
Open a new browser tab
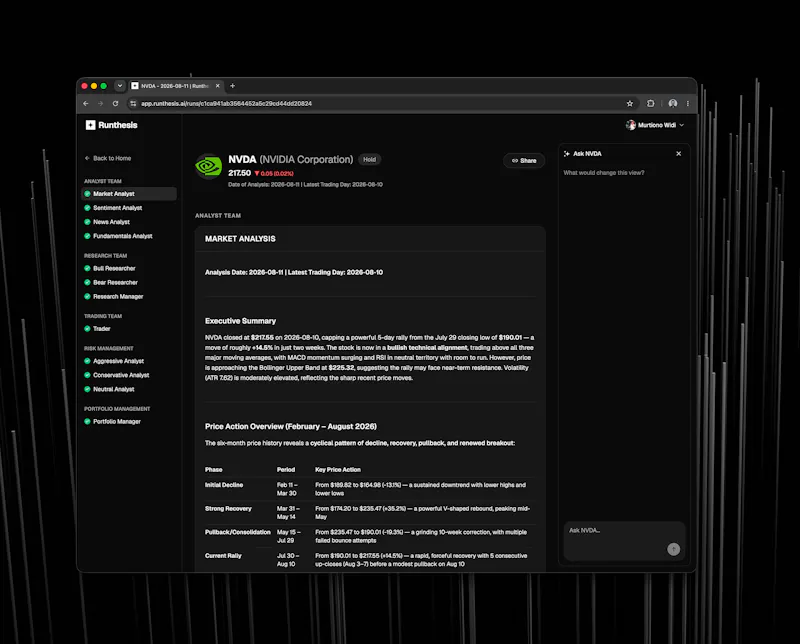pyautogui.click(x=233, y=86)
